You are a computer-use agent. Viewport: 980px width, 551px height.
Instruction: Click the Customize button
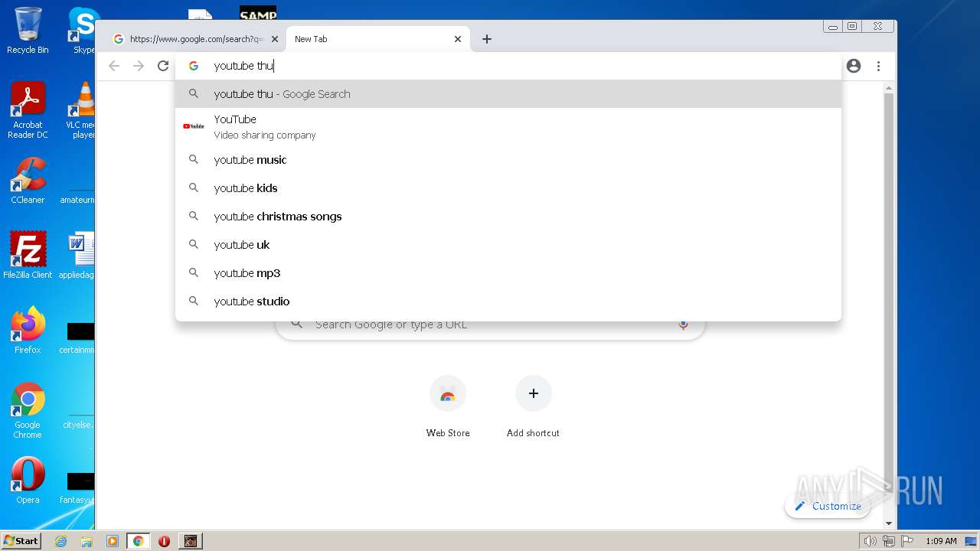pos(828,506)
